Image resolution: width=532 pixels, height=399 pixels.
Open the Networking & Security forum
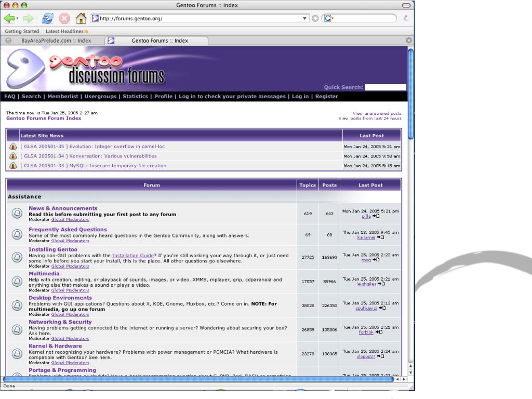(x=60, y=322)
